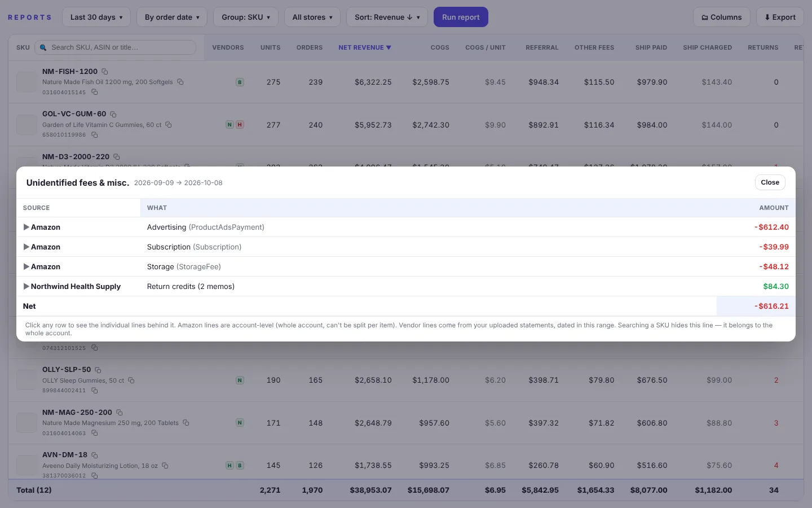Copy barcode 074312101525
Image resolution: width=812 pixels, height=508 pixels.
pyautogui.click(x=95, y=348)
